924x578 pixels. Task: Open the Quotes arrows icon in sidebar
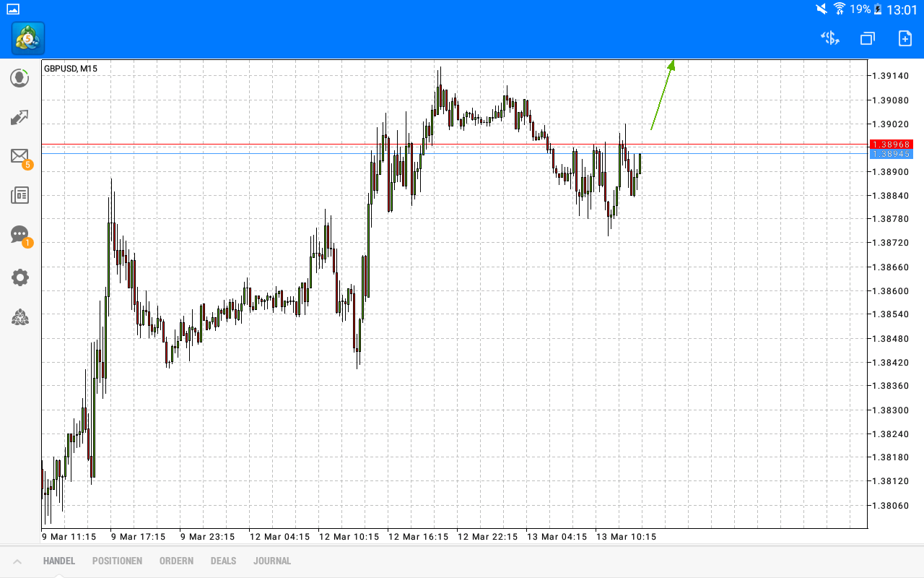click(19, 117)
